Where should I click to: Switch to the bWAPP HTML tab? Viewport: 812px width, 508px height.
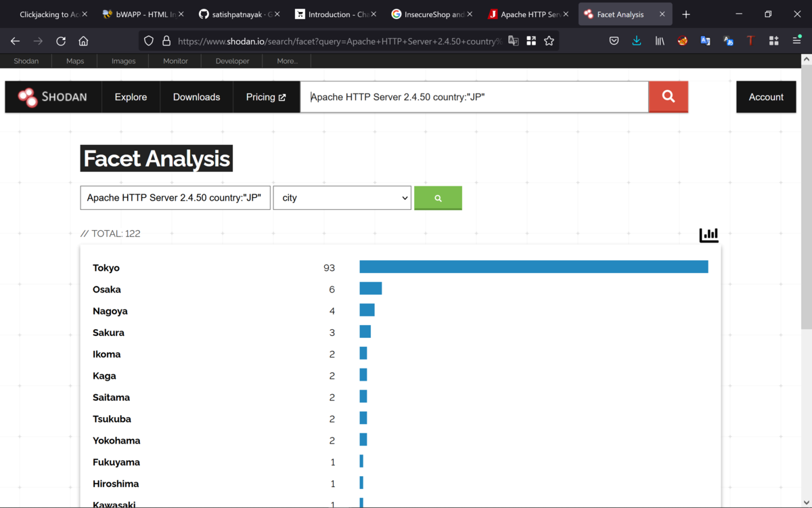coord(143,14)
